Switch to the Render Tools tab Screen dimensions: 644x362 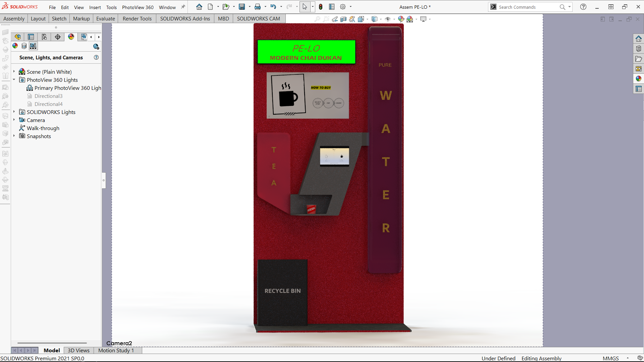(137, 19)
